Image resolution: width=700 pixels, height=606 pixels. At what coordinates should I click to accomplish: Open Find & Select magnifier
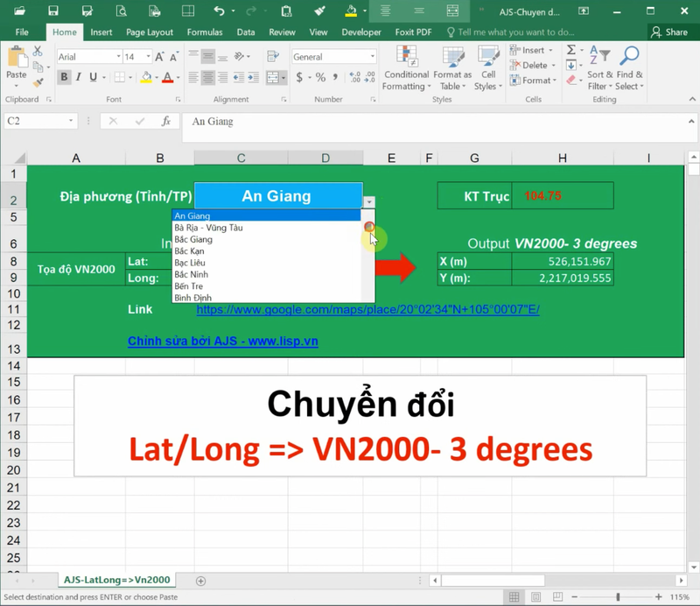629,68
